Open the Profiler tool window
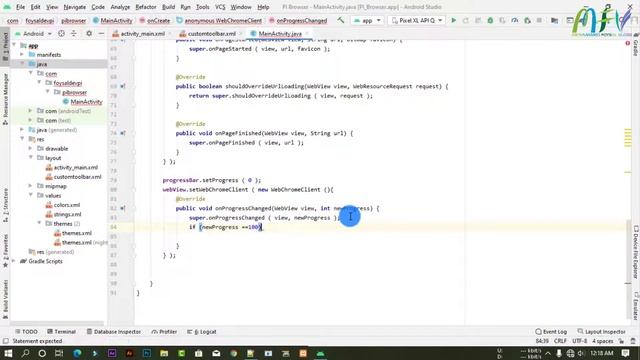Screen dimensions: 640x360 tap(164, 332)
